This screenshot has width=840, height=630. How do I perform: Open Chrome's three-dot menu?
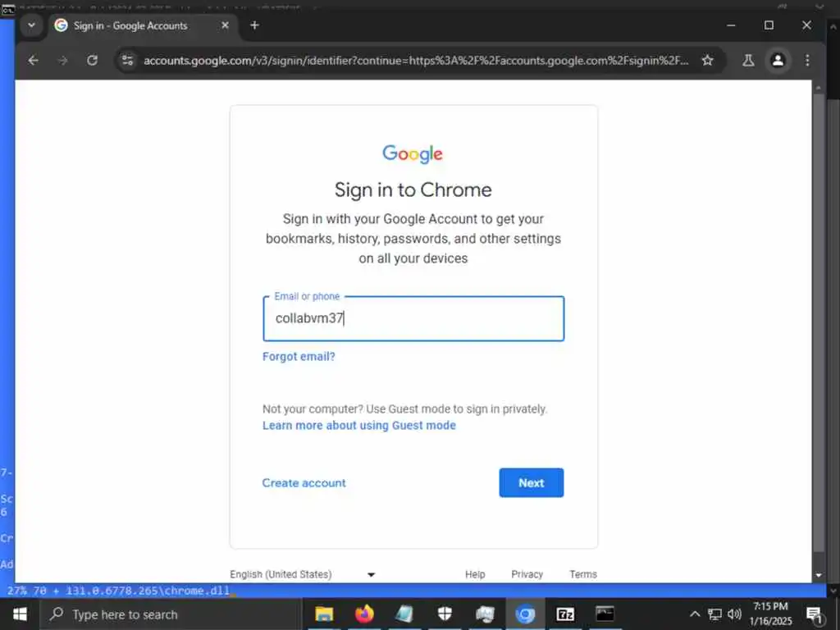click(x=807, y=61)
